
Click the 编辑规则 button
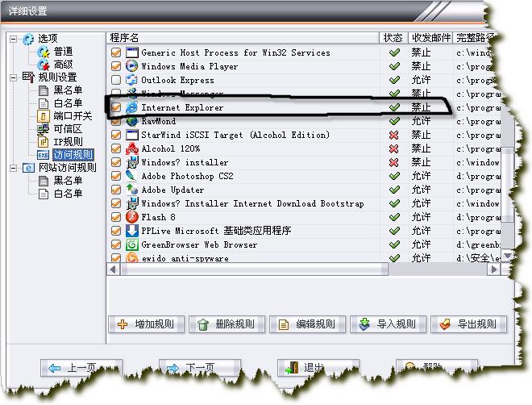307,324
